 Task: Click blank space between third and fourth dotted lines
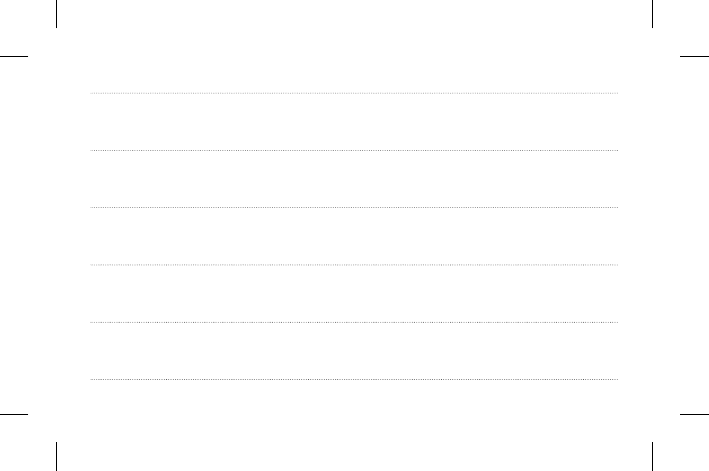[x=354, y=237]
